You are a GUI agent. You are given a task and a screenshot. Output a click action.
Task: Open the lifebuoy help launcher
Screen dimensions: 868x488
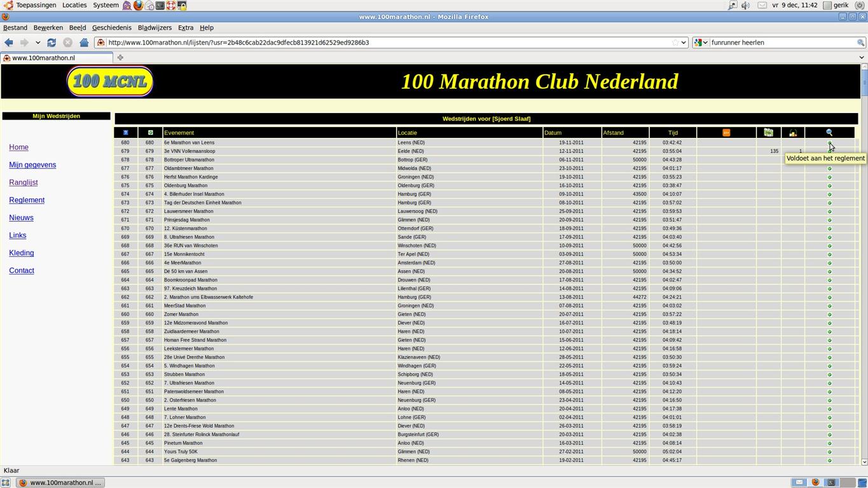click(170, 5)
